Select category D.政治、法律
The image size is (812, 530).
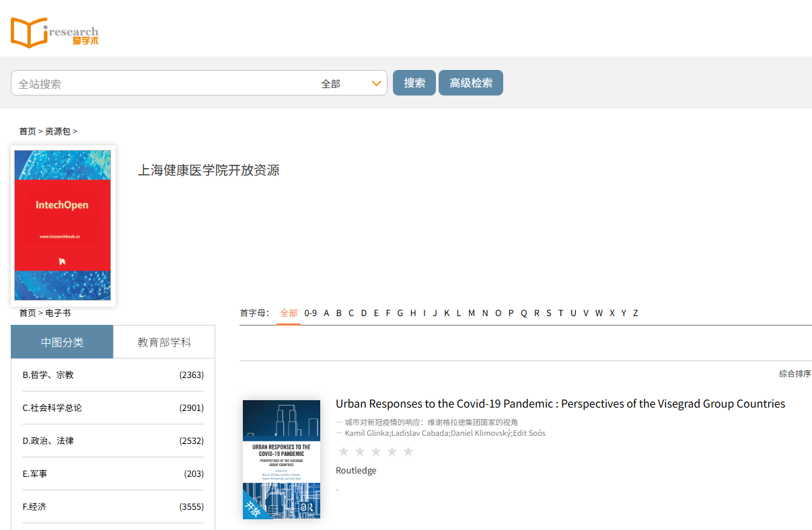(x=48, y=441)
